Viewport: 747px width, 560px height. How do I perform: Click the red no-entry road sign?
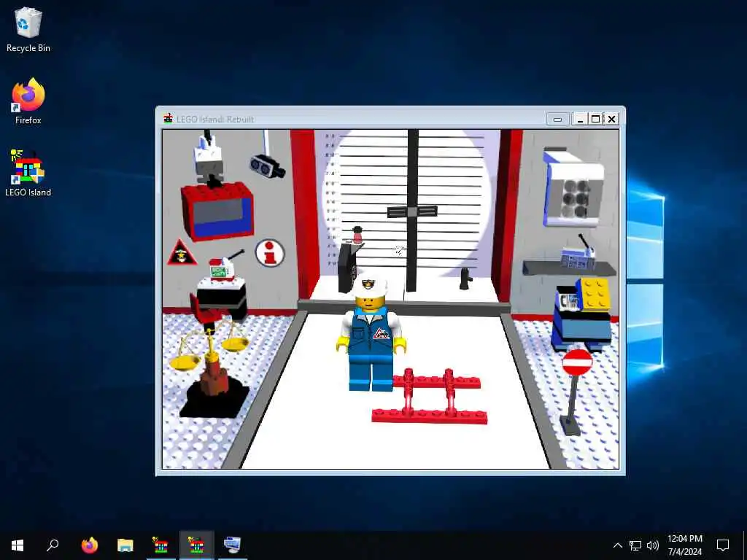tap(577, 363)
